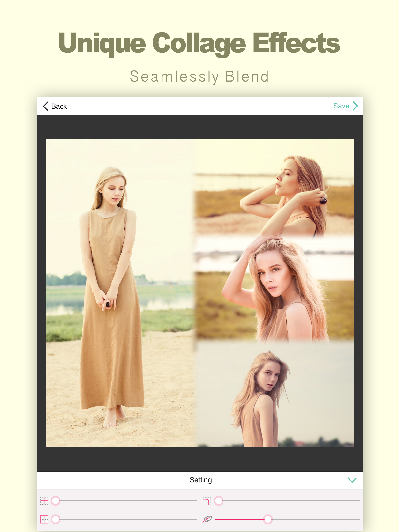Screen dimensions: 399x532
Task: Tap the Back arrow icon
Action: coord(45,106)
